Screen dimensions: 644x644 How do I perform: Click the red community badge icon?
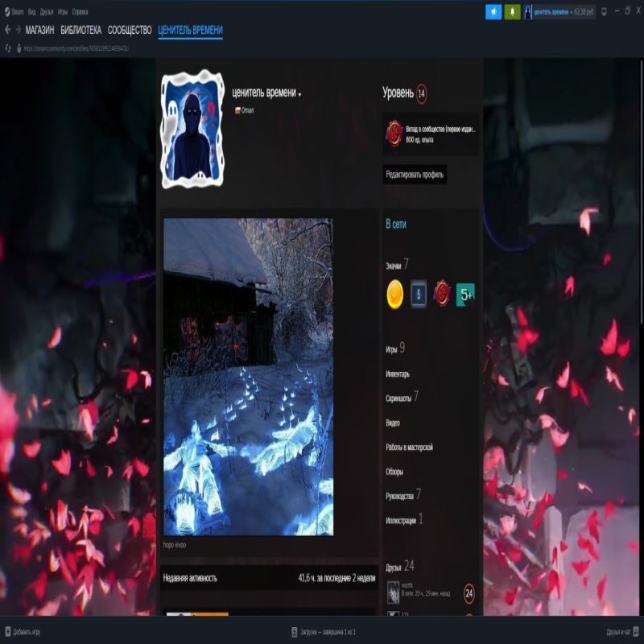tap(442, 294)
